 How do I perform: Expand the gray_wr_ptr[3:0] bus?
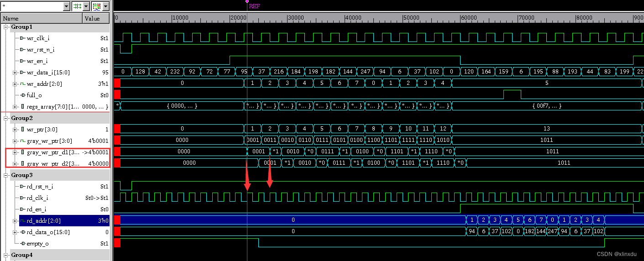coord(15,141)
